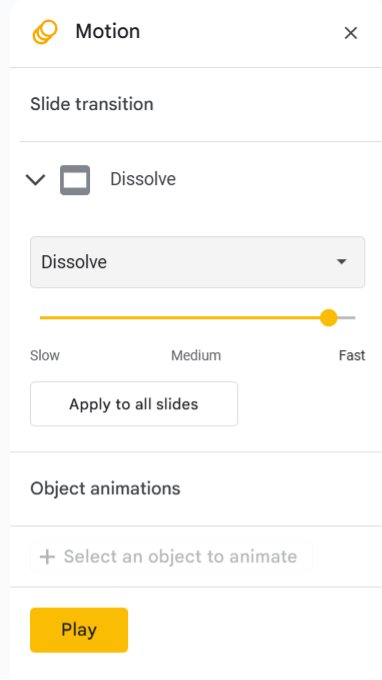This screenshot has width=382, height=680.
Task: Click the Fast speed label
Action: pos(352,356)
